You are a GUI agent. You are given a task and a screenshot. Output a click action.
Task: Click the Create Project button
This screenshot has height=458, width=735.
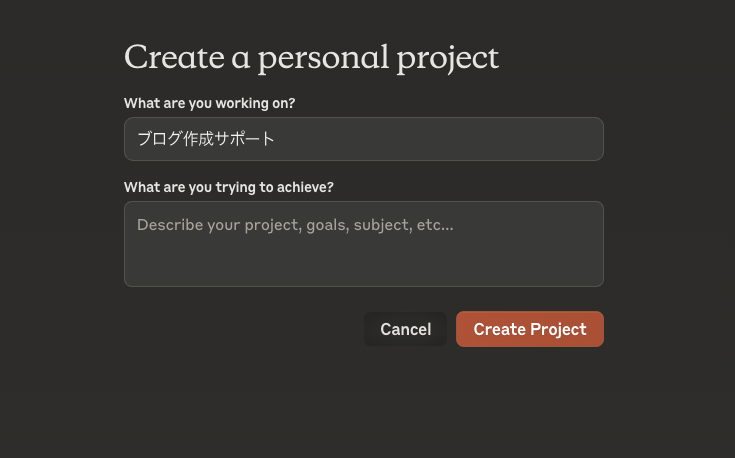pyautogui.click(x=529, y=329)
